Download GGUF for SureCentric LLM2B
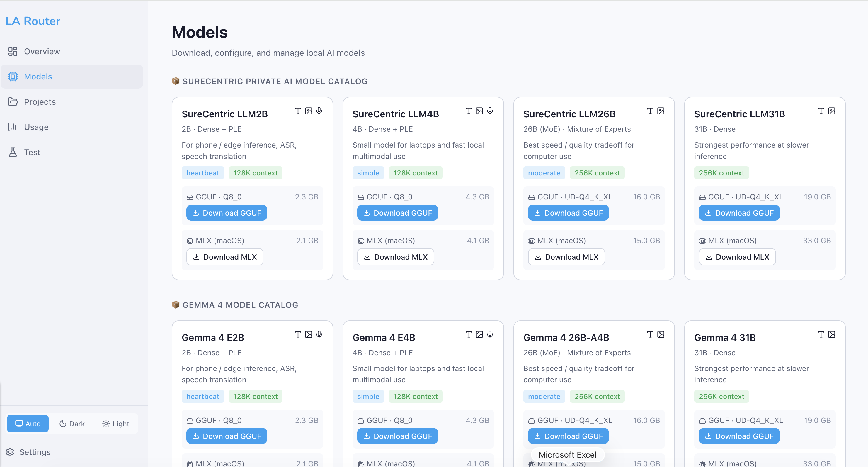The height and width of the screenshot is (467, 868). tap(227, 213)
